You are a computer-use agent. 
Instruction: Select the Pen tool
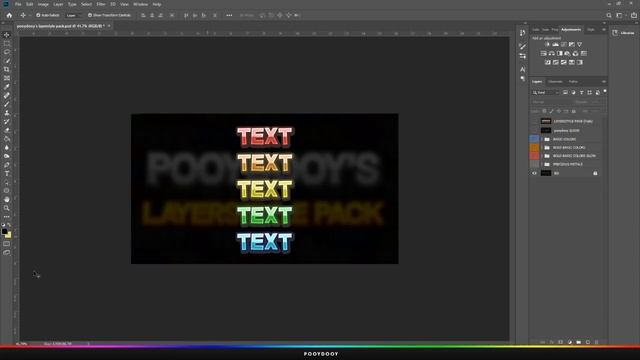coord(7,165)
